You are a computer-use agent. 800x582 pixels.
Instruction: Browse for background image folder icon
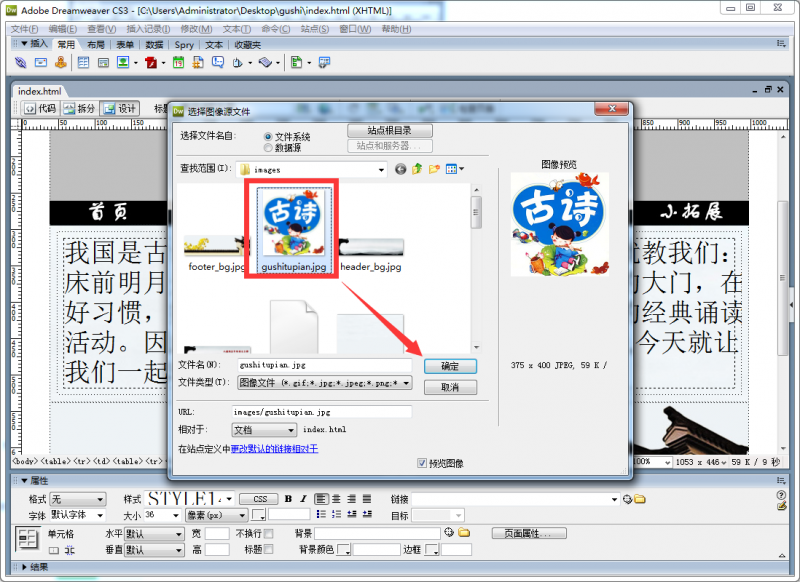pyautogui.click(x=464, y=533)
